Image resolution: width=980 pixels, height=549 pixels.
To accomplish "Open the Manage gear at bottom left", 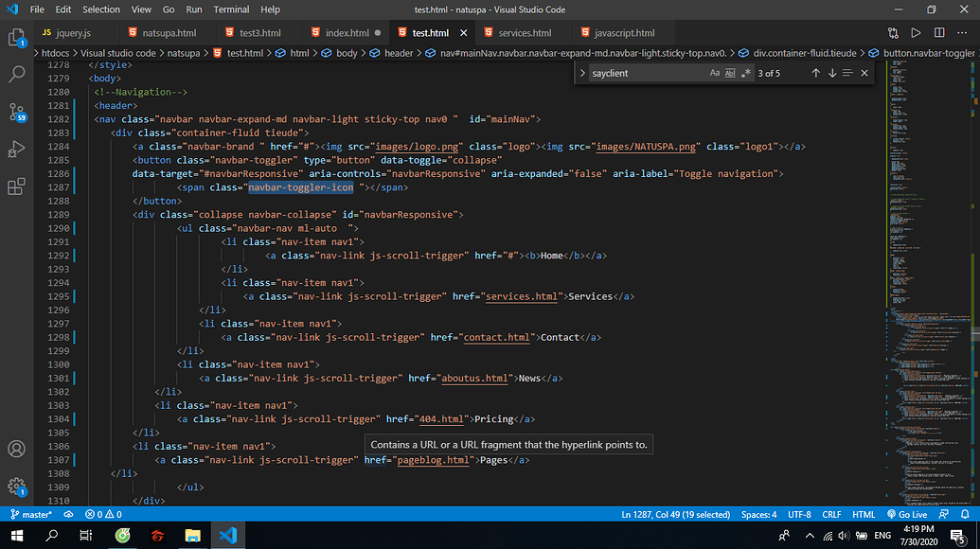I will [17, 486].
